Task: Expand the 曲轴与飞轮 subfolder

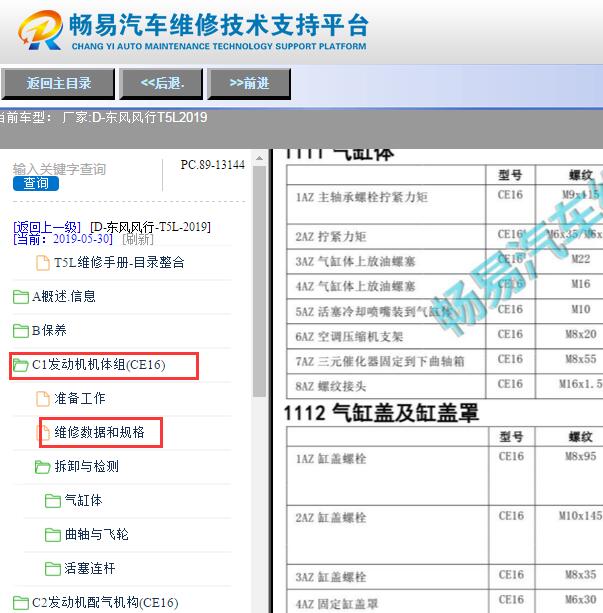Action: [x=97, y=534]
